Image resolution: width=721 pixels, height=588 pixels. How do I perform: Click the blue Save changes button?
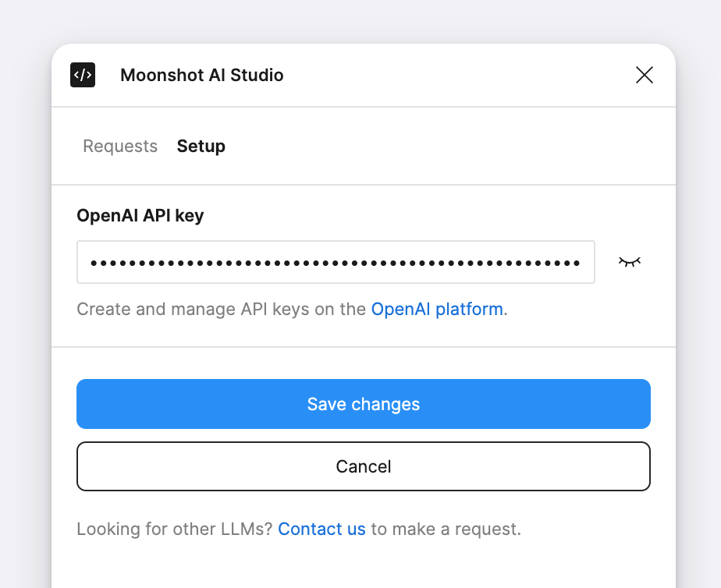(364, 404)
